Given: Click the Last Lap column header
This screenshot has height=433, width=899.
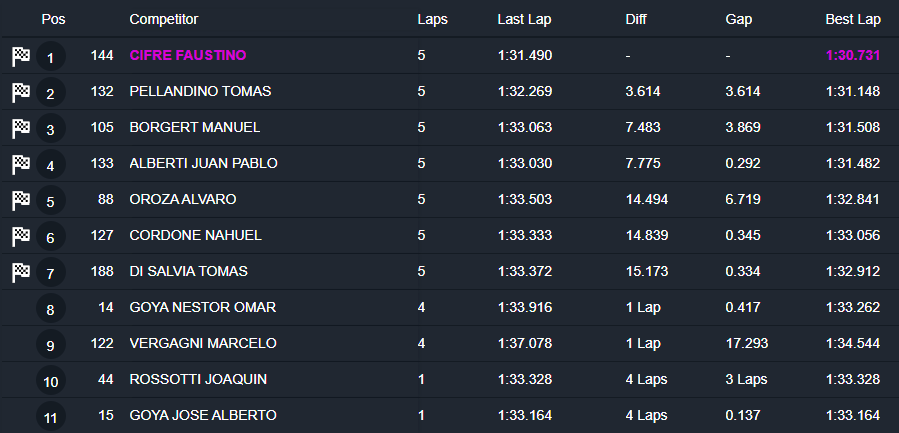Looking at the screenshot, I should [x=523, y=19].
